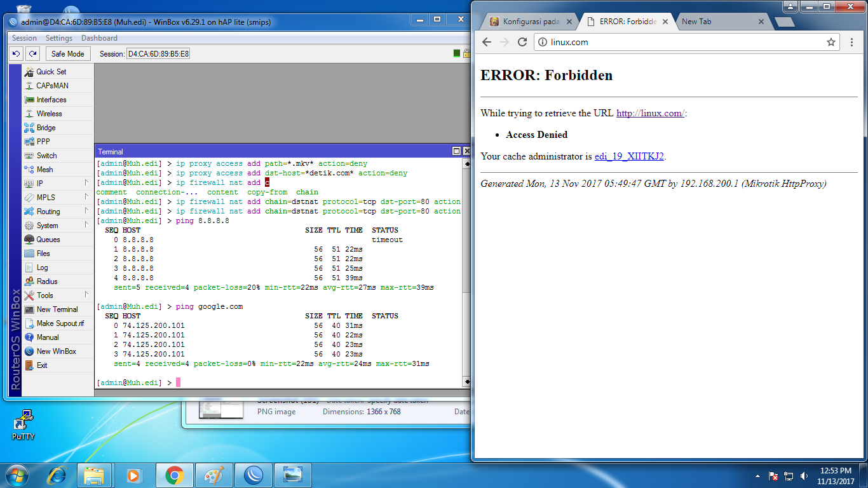Launch Internet Explorer from the taskbar
The height and width of the screenshot is (488, 868).
(57, 475)
